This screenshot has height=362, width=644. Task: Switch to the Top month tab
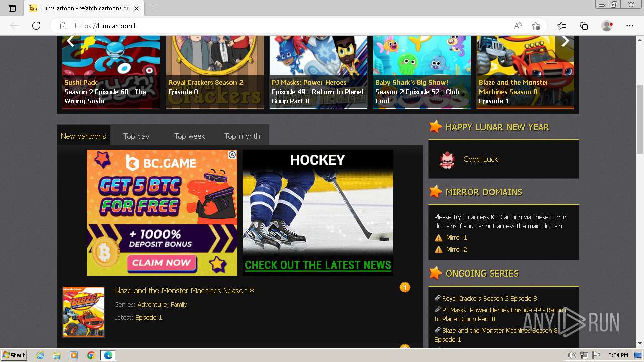point(242,136)
